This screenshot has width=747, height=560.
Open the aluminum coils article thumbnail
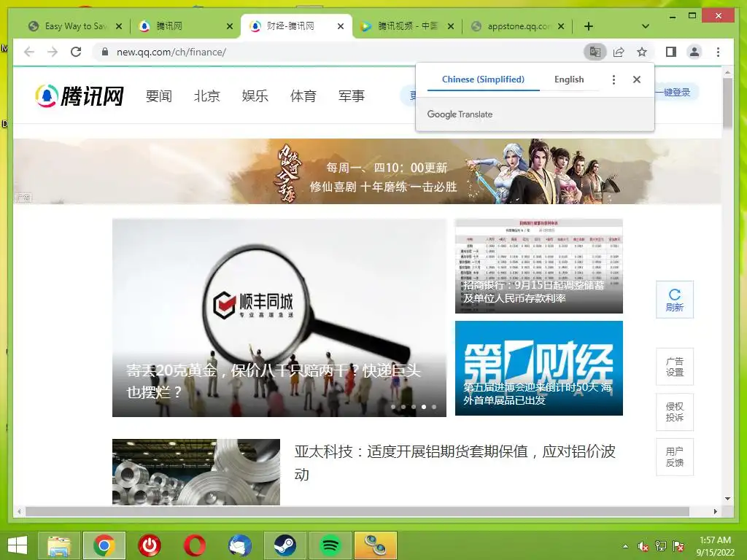(196, 472)
